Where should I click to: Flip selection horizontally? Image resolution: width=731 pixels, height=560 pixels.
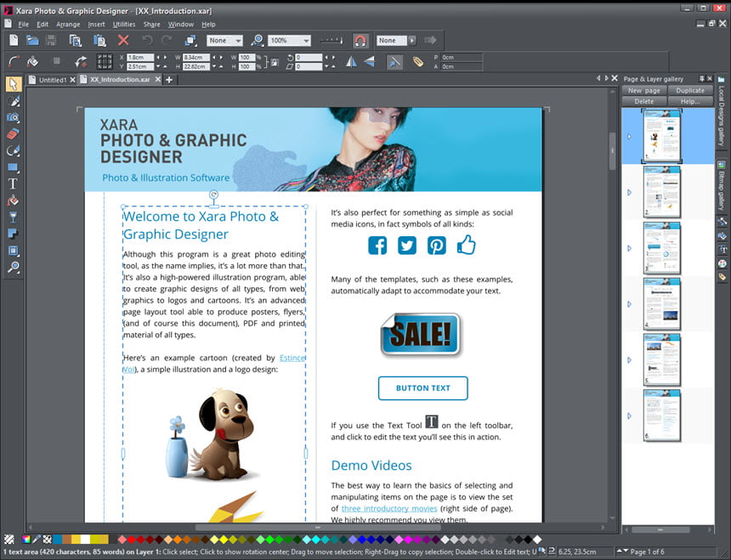pyautogui.click(x=351, y=61)
